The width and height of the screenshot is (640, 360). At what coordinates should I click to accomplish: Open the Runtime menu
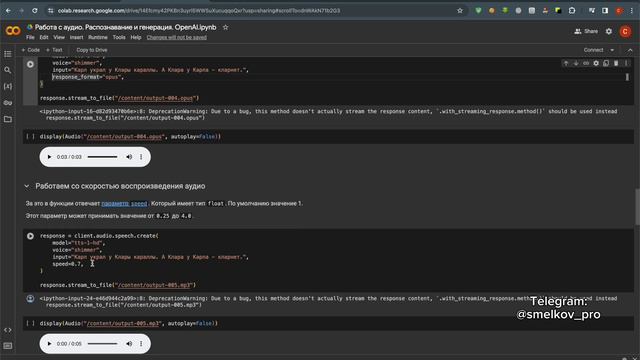(x=98, y=37)
